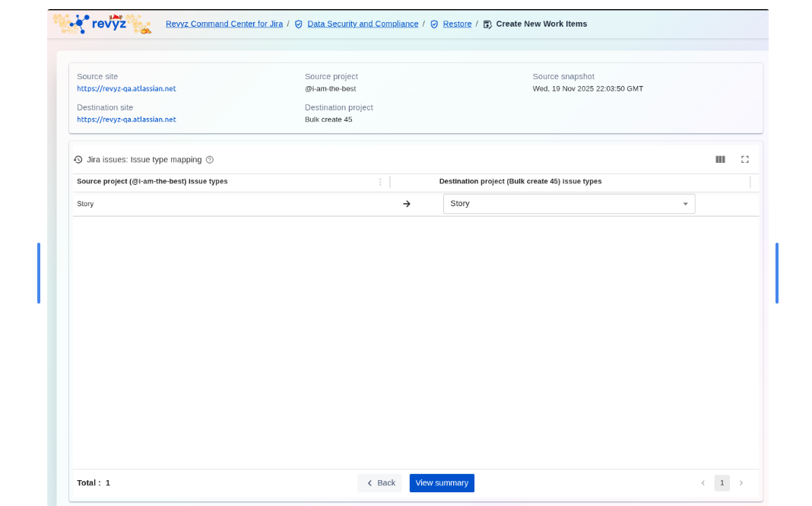Click the history icon beside Jira issues title
The image size is (812, 506).
(78, 160)
